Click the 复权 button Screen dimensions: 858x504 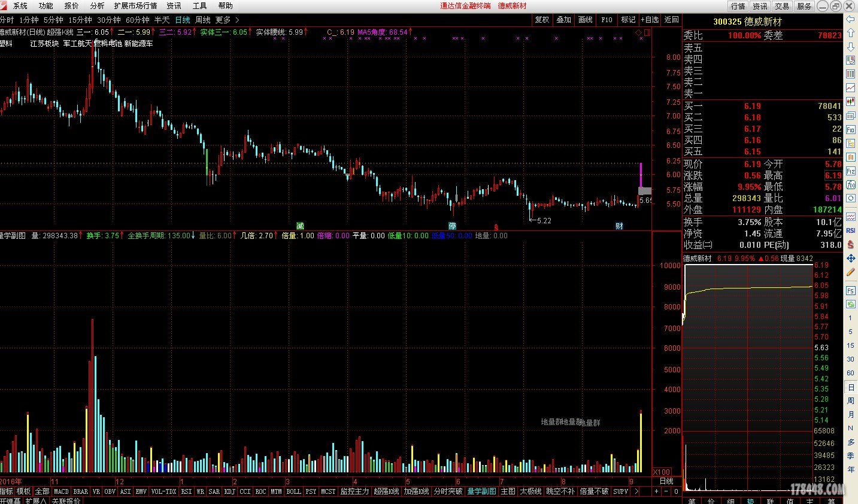[x=542, y=20]
